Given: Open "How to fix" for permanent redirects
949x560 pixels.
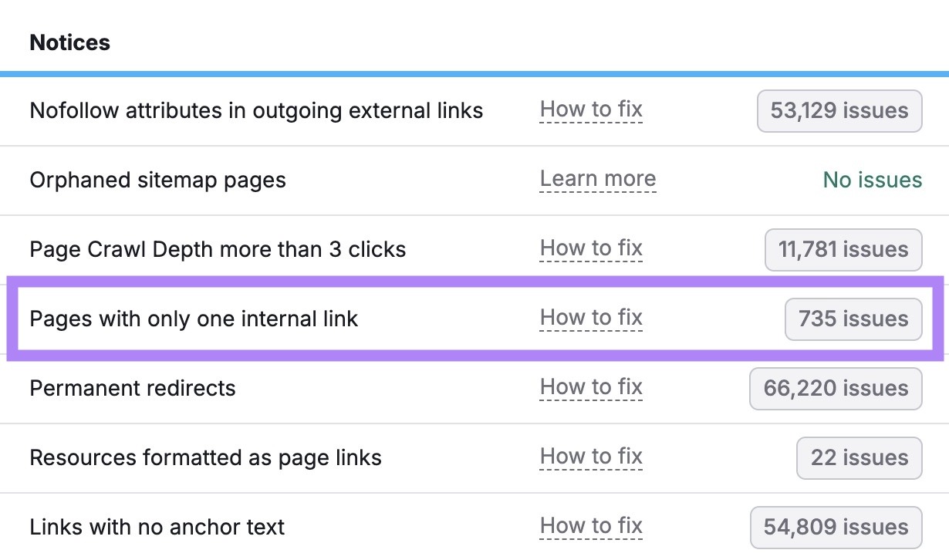Looking at the screenshot, I should (x=591, y=387).
